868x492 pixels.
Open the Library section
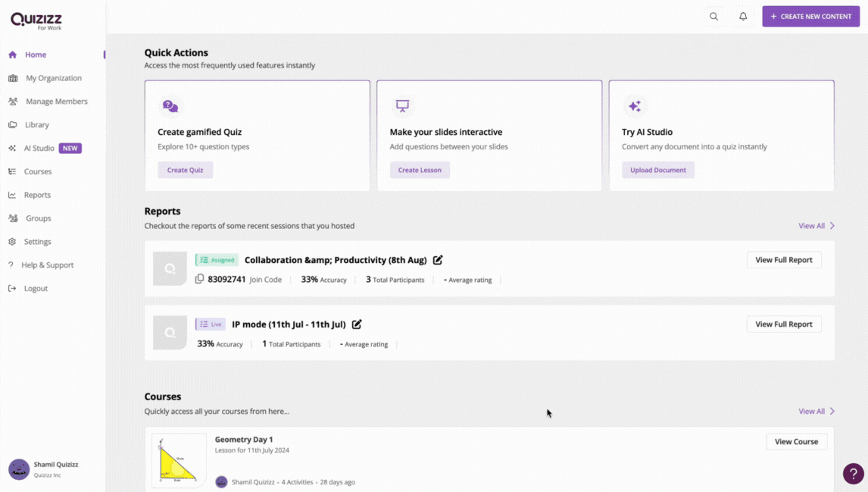[36, 124]
